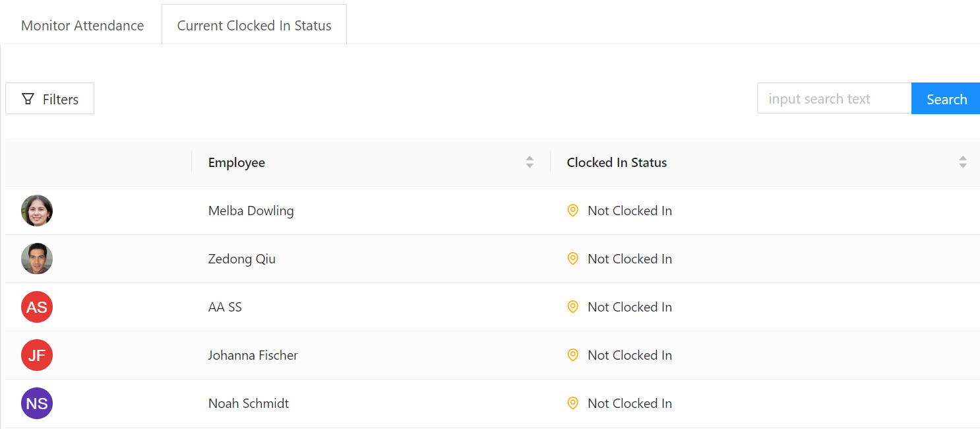The image size is (980, 429).
Task: Click the NS purple avatar initials icon
Action: tap(36, 403)
